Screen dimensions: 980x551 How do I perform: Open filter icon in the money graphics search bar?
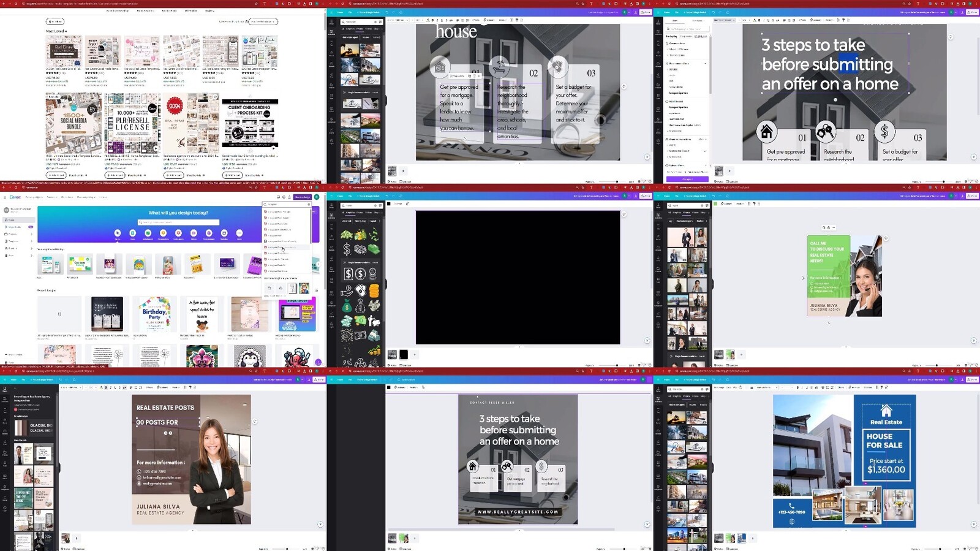pos(379,205)
